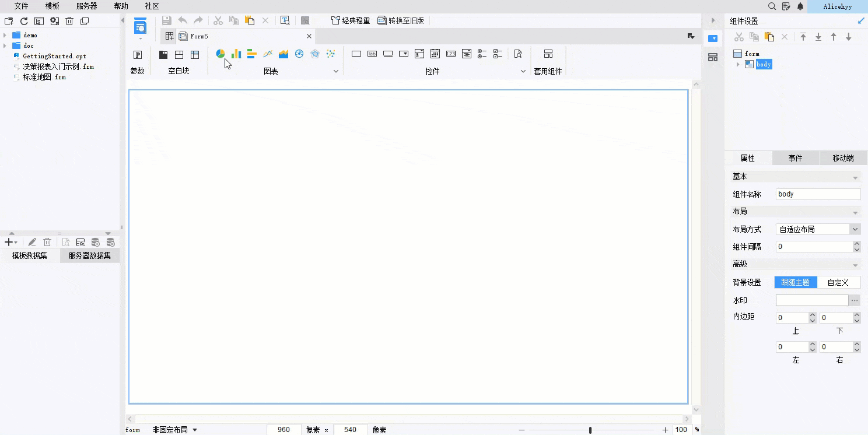Screen dimensions: 868x435
Task: Click the form width field showing 960
Action: 284,430
